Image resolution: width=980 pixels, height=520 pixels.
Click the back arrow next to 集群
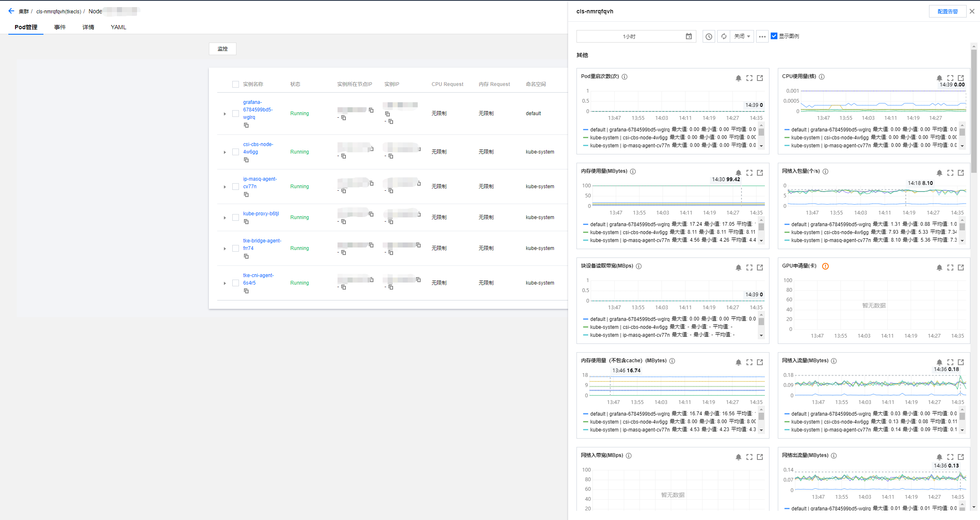click(x=11, y=11)
